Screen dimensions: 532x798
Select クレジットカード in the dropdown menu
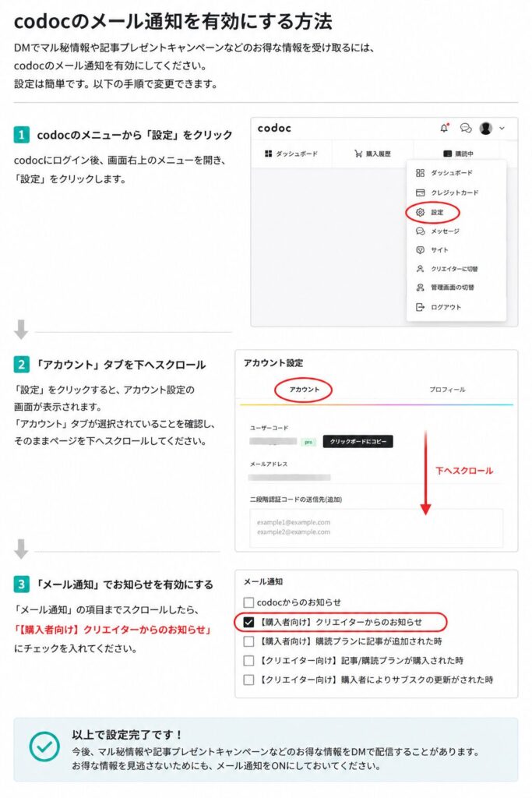click(455, 193)
